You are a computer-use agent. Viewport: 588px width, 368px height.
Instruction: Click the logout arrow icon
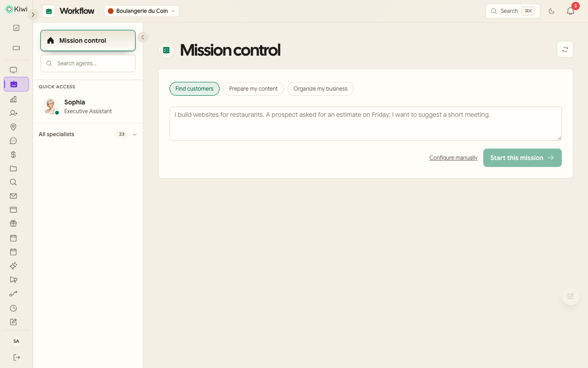[17, 357]
